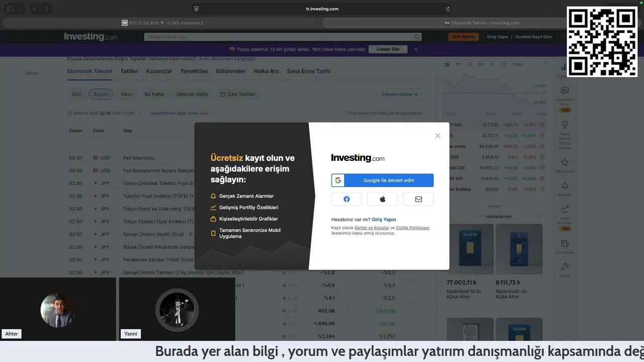Open the nadirgold.com ad options menu

pyautogui.click(x=539, y=217)
